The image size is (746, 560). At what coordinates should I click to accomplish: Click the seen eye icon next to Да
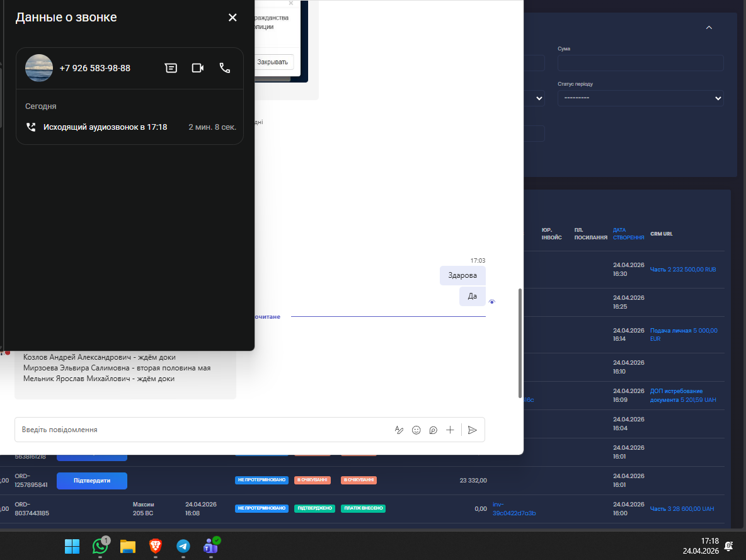pos(492,302)
